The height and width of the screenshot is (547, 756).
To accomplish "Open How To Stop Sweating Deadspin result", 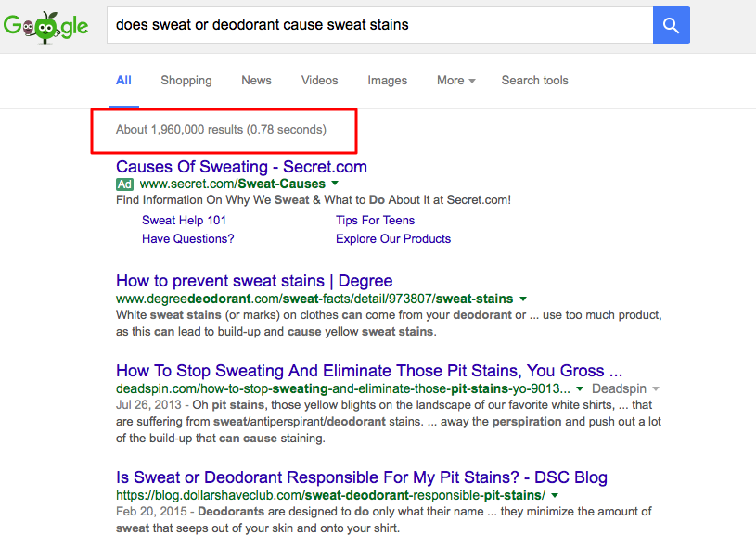I will click(x=369, y=371).
